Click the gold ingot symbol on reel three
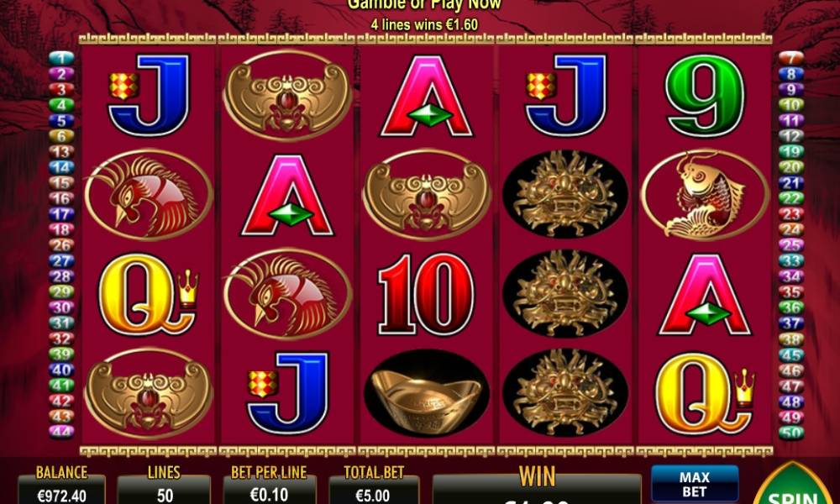This screenshot has height=504, width=840. [427, 393]
